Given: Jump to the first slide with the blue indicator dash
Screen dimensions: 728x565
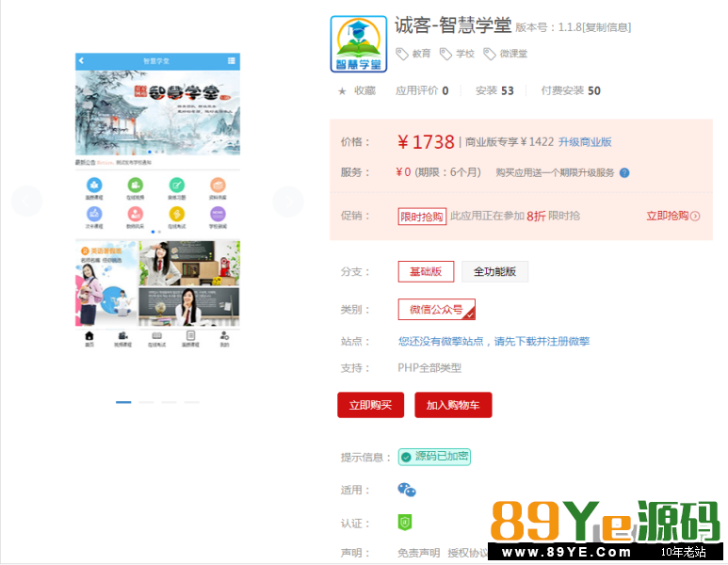Looking at the screenshot, I should (x=123, y=402).
